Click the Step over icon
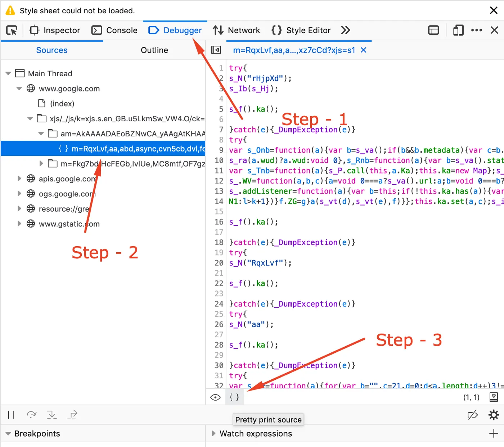This screenshot has height=447, width=504. 32,415
